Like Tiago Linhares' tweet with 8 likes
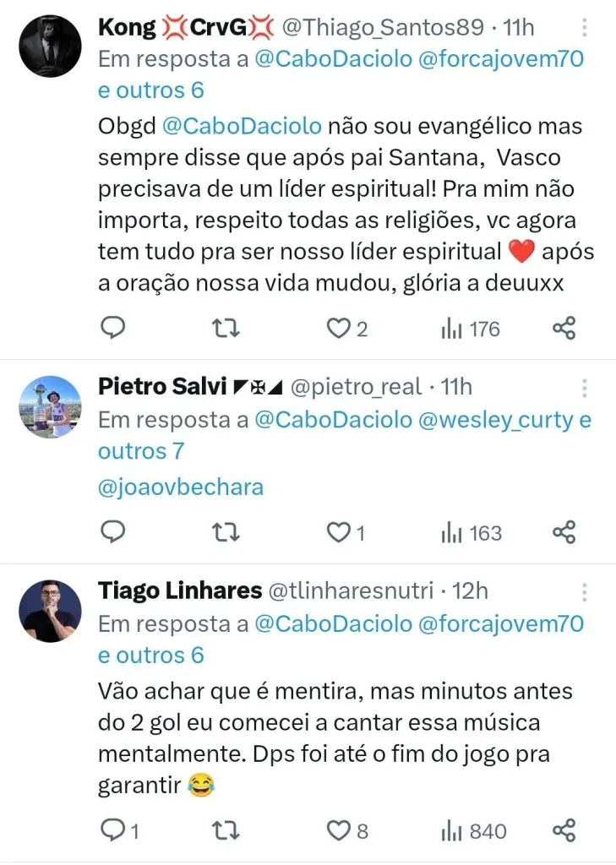The image size is (616, 865). point(339,831)
